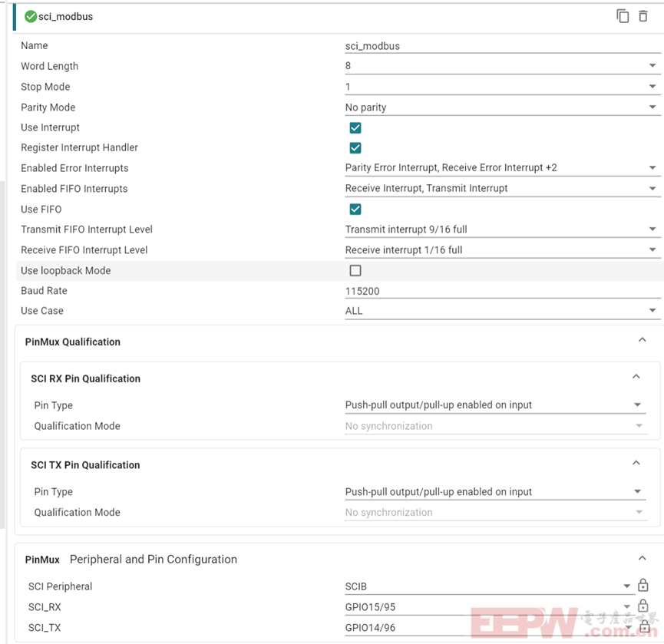Open the Enabled Error Interrupts dropdown
664x644 pixels.
[x=502, y=167]
